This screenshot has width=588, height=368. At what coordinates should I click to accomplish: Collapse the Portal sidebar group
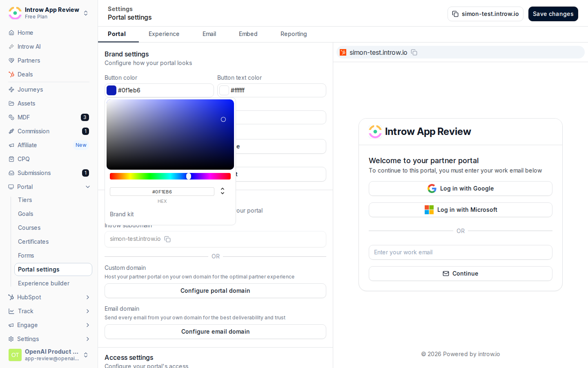(x=88, y=187)
